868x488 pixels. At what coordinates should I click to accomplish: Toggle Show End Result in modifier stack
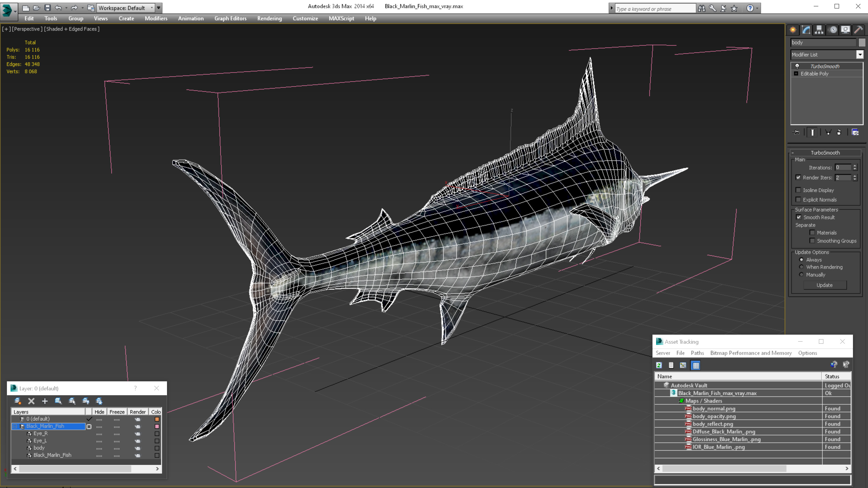[813, 132]
